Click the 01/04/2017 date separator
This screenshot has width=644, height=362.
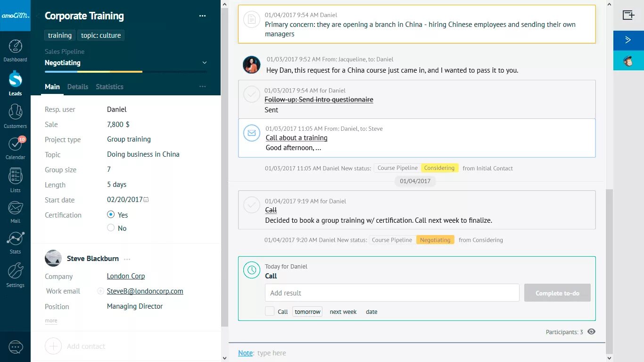pos(415,181)
